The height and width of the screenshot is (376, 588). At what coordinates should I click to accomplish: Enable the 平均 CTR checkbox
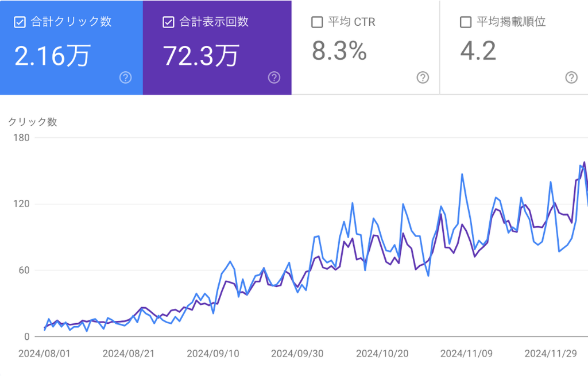point(317,22)
